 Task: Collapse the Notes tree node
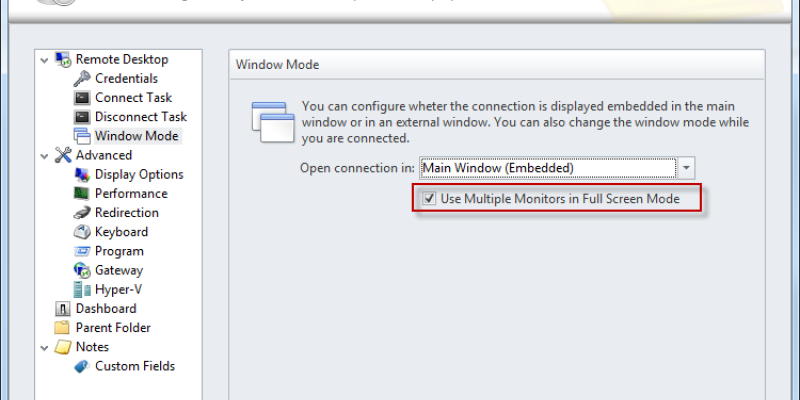click(44, 348)
